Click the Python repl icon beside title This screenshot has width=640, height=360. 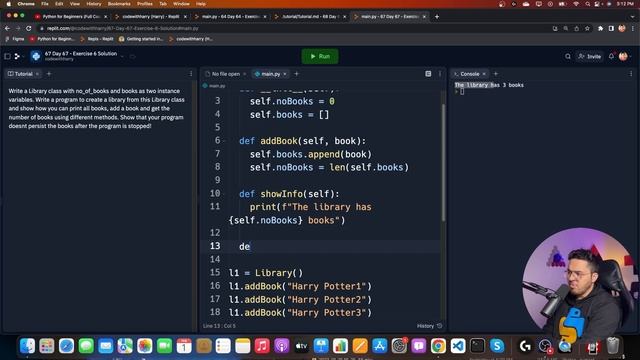click(x=36, y=56)
